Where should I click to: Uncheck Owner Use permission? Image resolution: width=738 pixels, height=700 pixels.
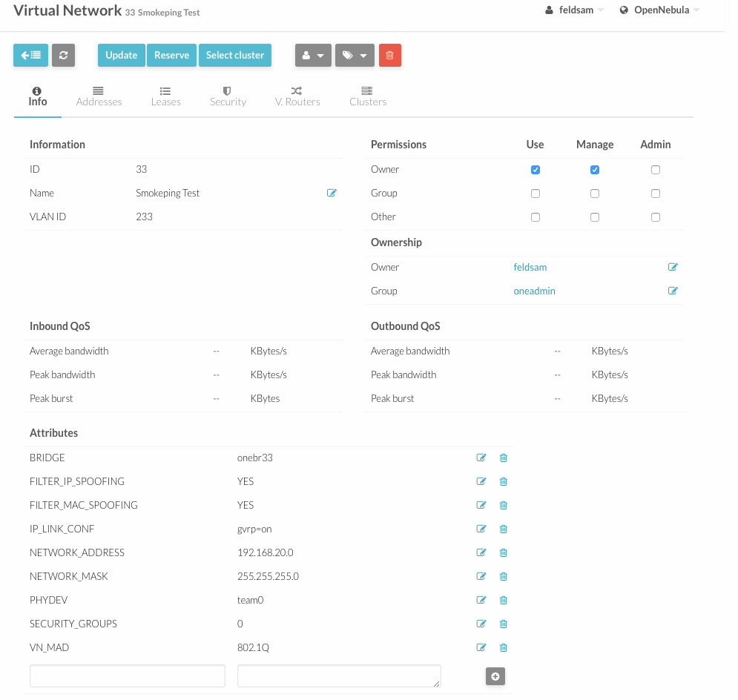pos(536,170)
